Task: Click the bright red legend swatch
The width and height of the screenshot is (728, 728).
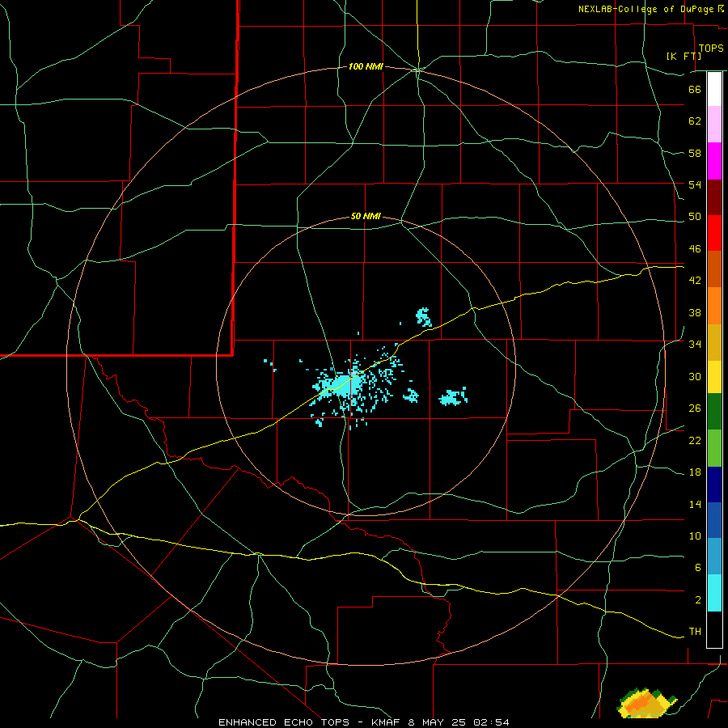Action: (x=714, y=233)
